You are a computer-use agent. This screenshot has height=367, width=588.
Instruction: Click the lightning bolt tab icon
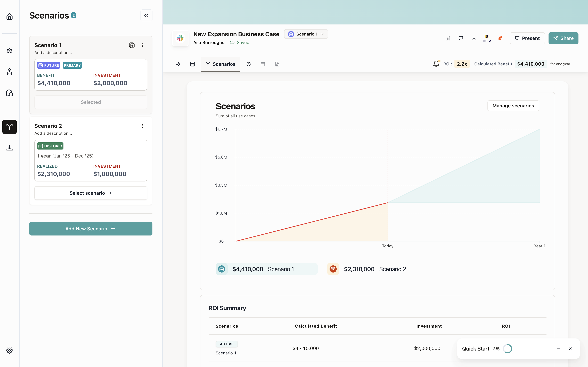pyautogui.click(x=178, y=64)
